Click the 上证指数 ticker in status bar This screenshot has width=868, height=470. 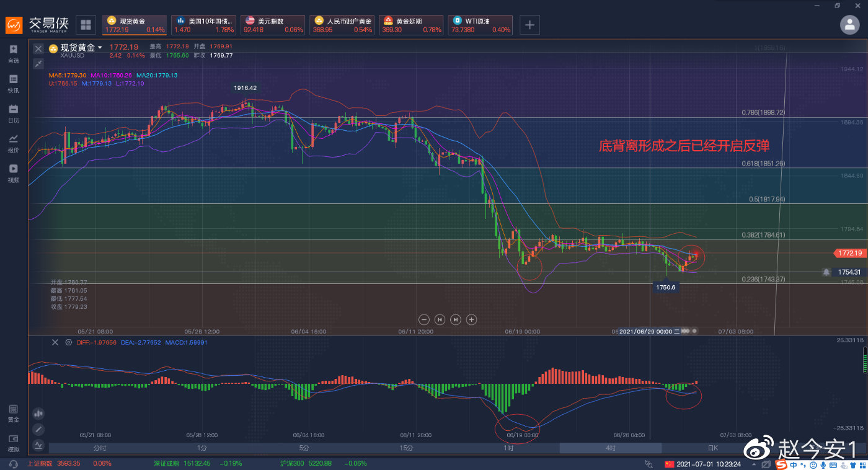pos(69,463)
